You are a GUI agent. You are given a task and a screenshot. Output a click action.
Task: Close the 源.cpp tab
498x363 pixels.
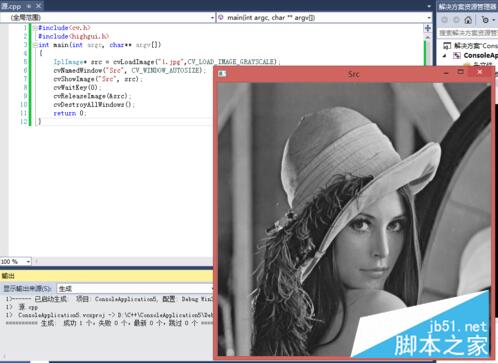[x=39, y=6]
